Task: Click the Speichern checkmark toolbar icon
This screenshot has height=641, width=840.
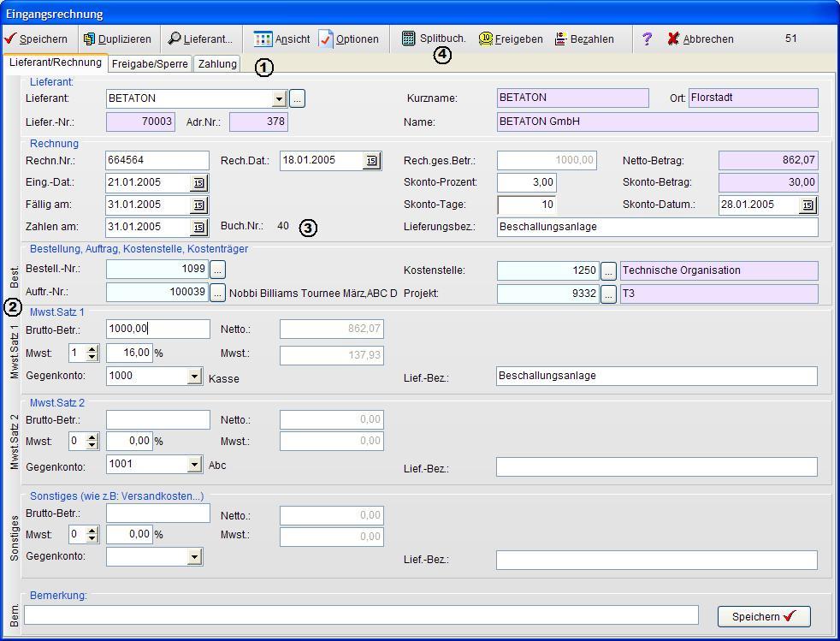Action: pyautogui.click(x=10, y=39)
